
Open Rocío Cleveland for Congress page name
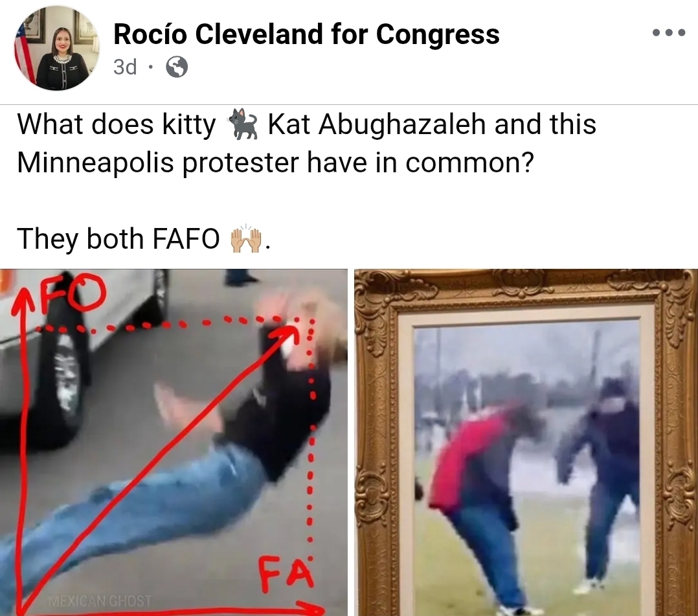tap(306, 34)
